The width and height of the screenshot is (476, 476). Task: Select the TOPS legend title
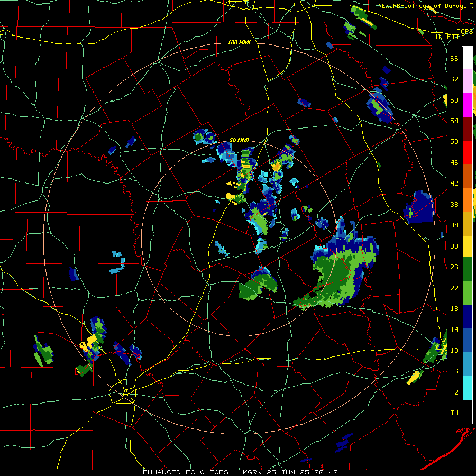coord(465,32)
